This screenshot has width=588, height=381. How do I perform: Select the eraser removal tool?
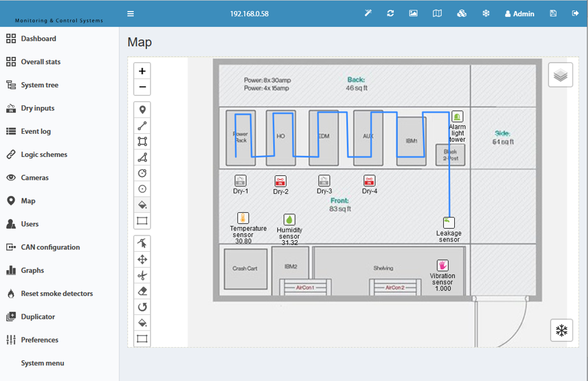(x=142, y=291)
